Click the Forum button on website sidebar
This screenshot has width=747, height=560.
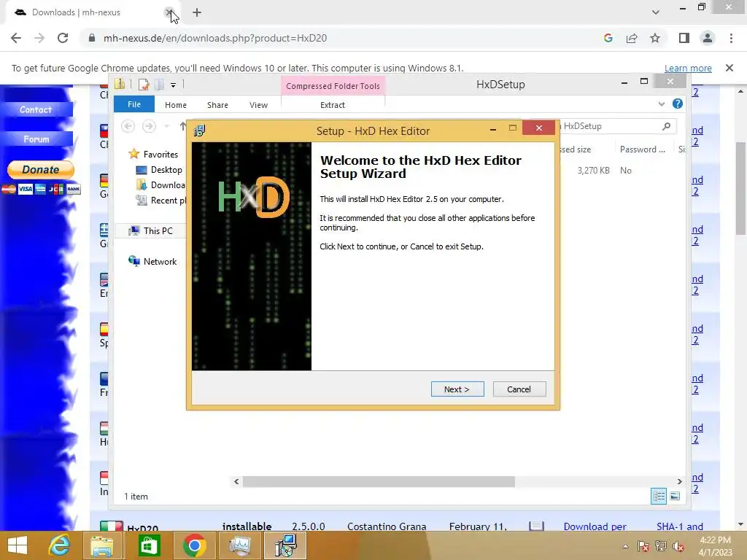36,139
